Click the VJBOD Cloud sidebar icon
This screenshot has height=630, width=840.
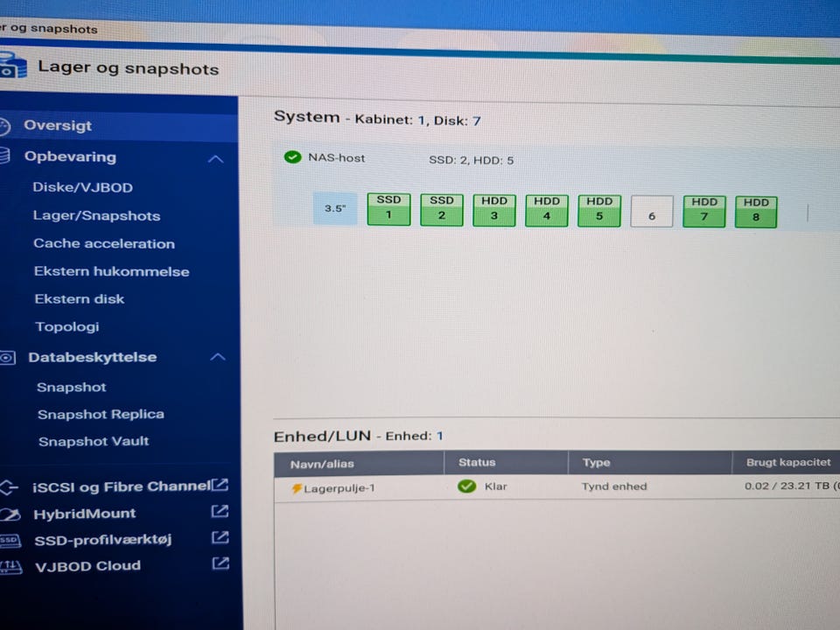pos(10,567)
